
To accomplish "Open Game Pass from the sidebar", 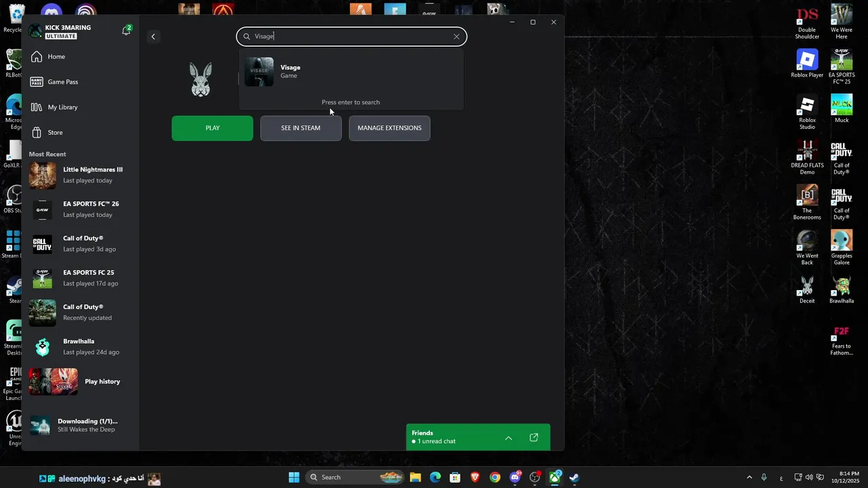I will point(80,82).
